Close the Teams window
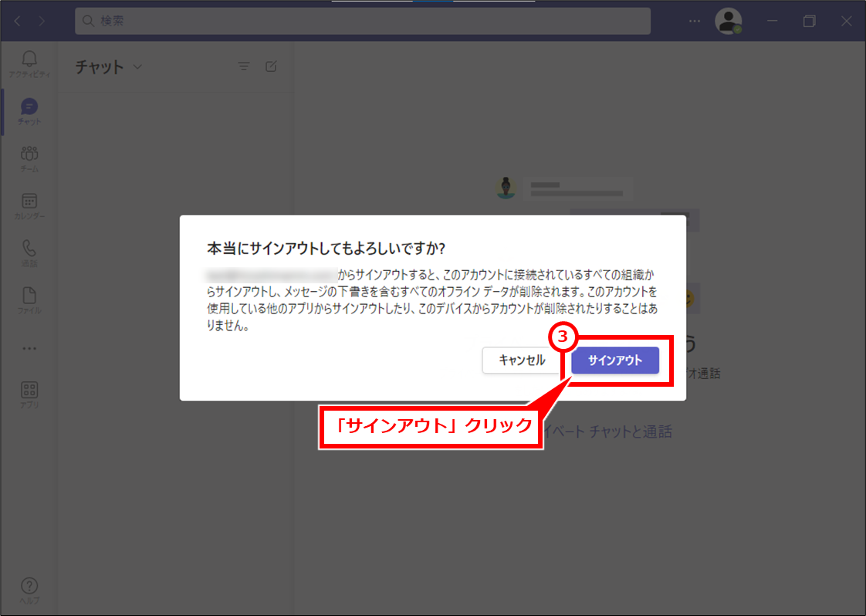This screenshot has height=616, width=866. click(846, 21)
